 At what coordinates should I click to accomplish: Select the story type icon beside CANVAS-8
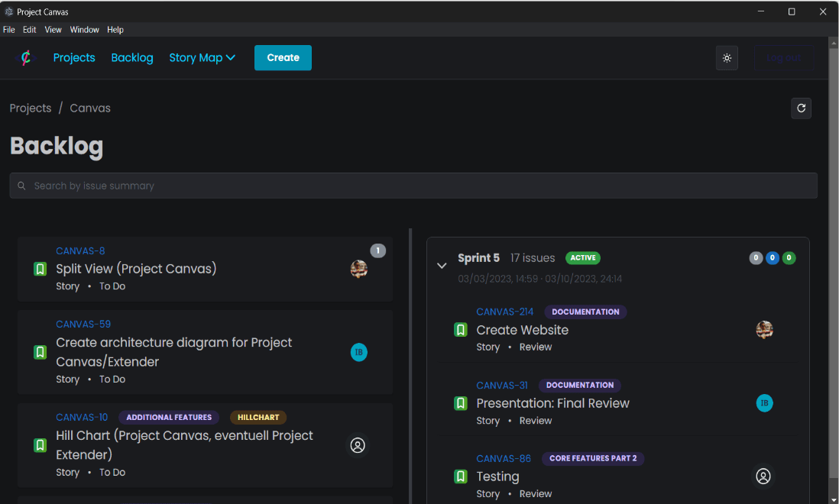pyautogui.click(x=40, y=268)
